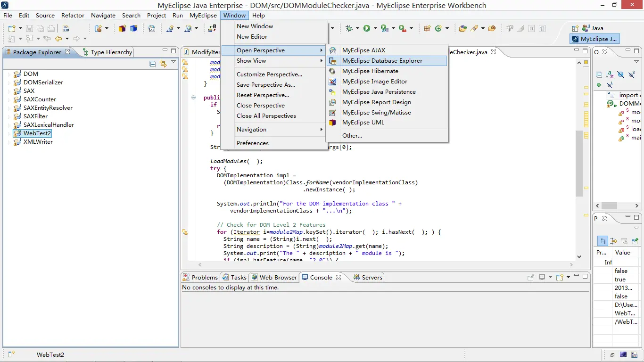Open the New wizard dropdown arrow
The height and width of the screenshot is (362, 644).
(x=20, y=28)
